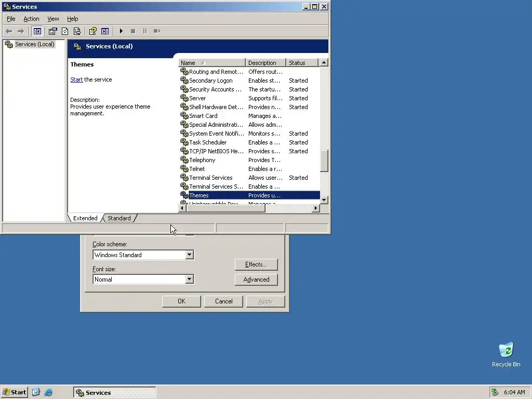Click the System Event Notification service icon
532x399 pixels.
184,134
